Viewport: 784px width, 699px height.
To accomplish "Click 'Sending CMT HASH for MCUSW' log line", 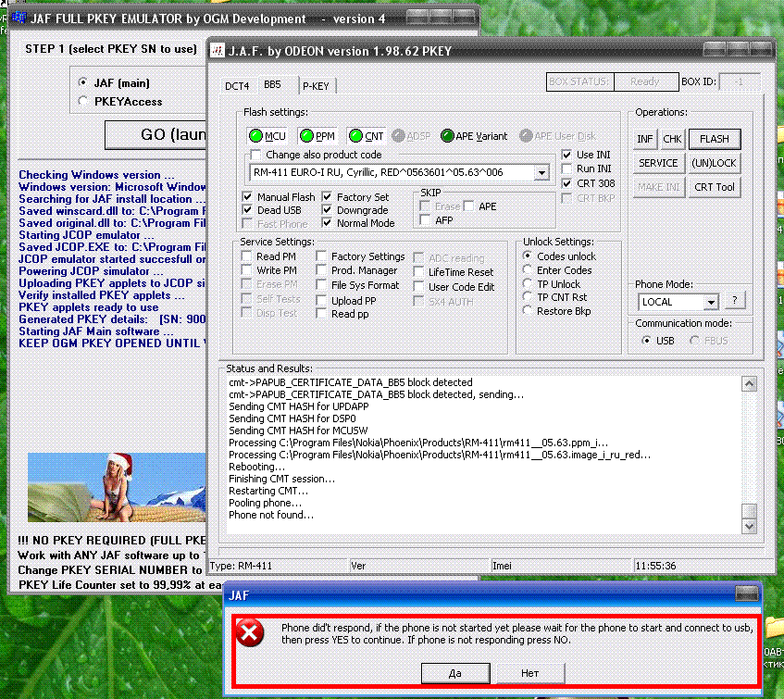I will (298, 431).
